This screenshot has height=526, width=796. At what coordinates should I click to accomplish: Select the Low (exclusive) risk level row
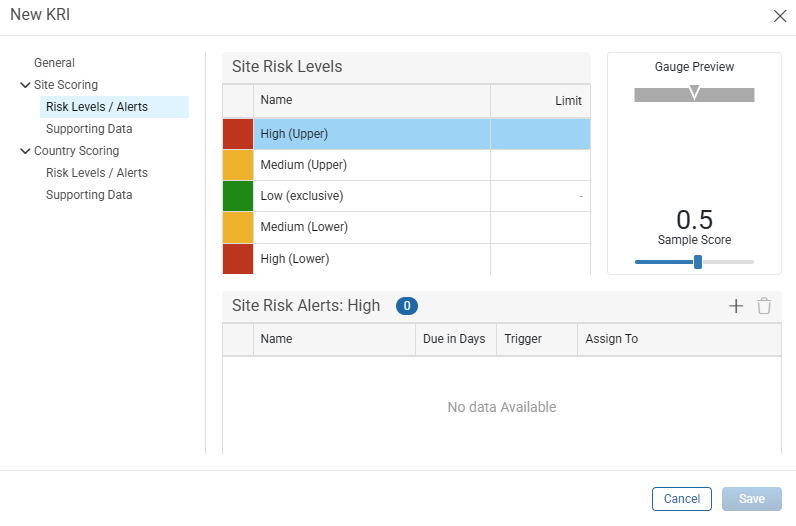coord(407,196)
